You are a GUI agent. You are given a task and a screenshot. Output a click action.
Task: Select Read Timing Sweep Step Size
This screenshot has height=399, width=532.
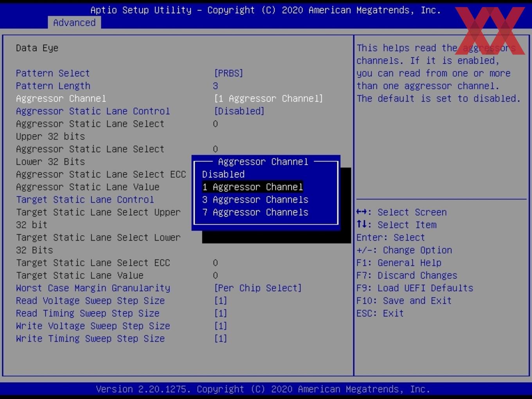88,313
